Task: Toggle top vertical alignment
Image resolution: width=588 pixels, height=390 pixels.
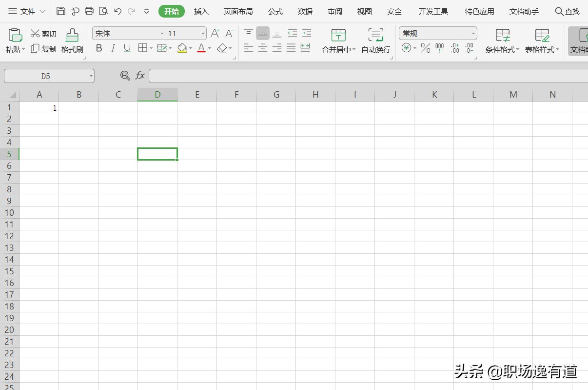Action: pyautogui.click(x=249, y=33)
